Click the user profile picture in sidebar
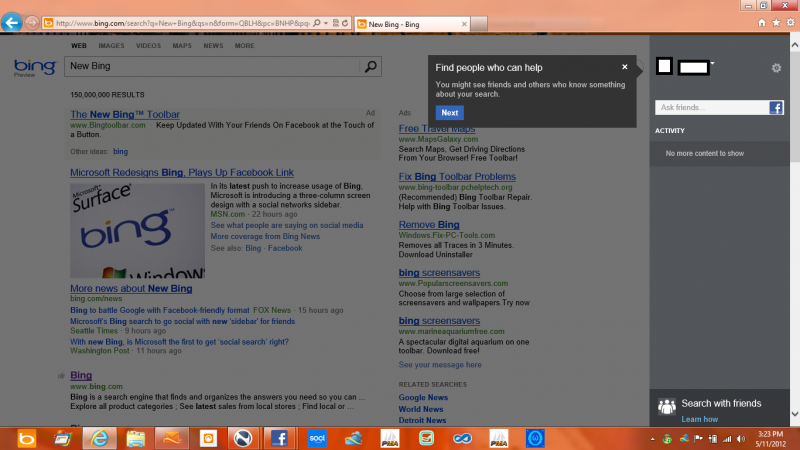 [x=664, y=66]
